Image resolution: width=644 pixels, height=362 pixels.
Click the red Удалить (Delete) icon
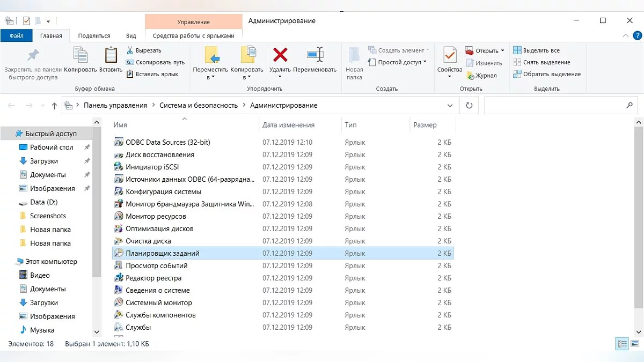pos(280,55)
